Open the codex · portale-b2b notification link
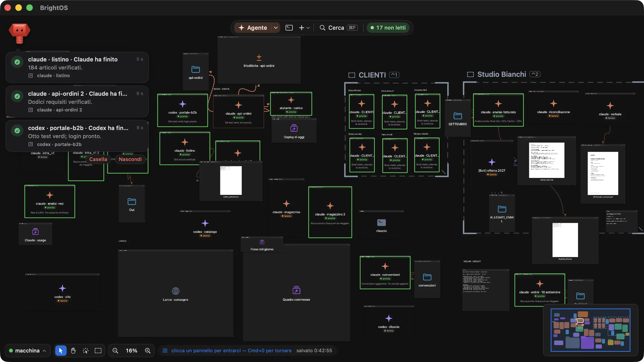The height and width of the screenshot is (362, 644). pos(55,144)
